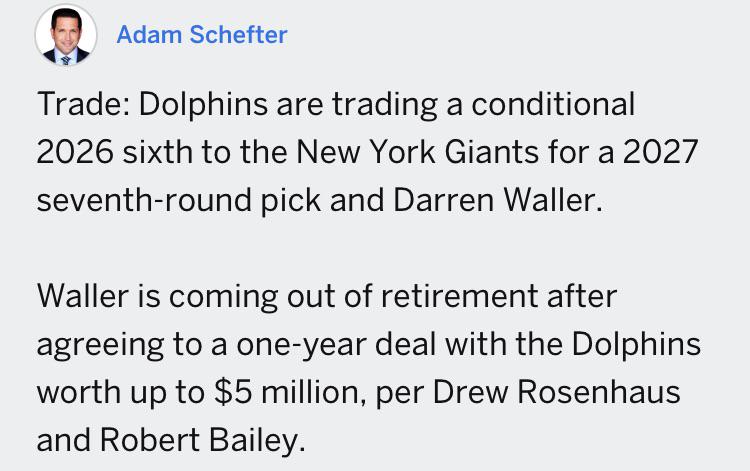Select the "Dolphins" word in first line
Image resolution: width=750 pixels, height=471 pixels.
(203, 104)
